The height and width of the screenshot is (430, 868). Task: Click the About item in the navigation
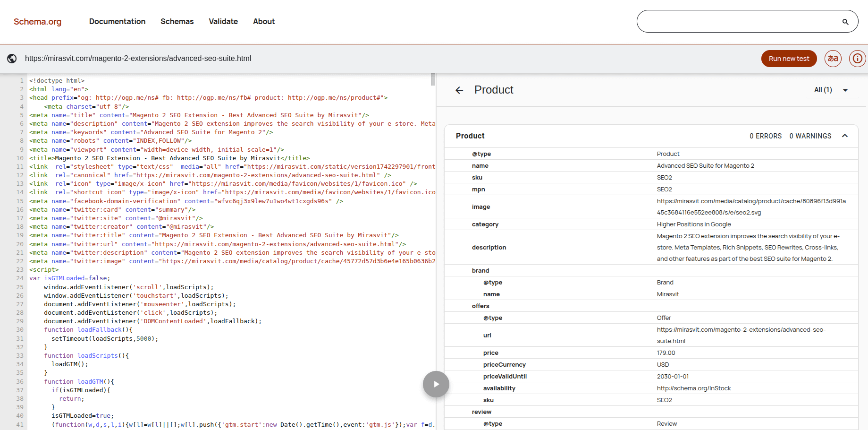pos(263,21)
